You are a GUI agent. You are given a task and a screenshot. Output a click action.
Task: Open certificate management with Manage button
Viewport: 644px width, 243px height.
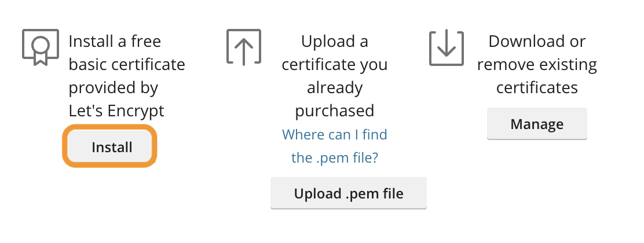point(537,124)
